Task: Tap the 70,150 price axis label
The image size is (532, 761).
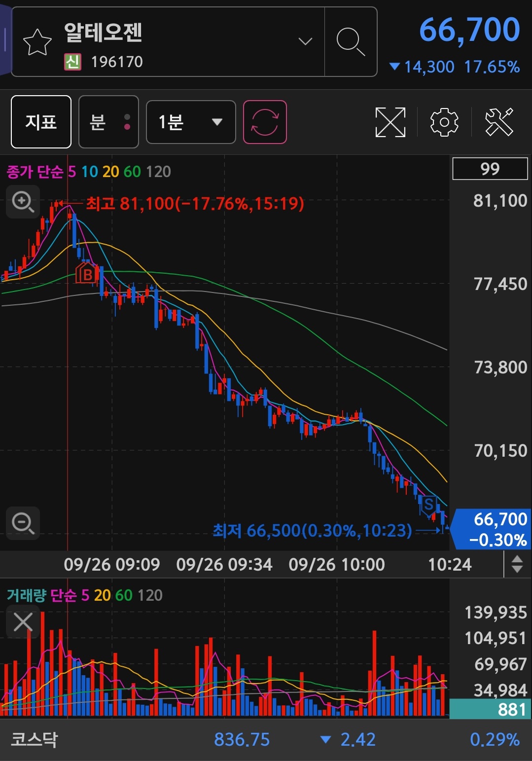Action: pyautogui.click(x=500, y=451)
